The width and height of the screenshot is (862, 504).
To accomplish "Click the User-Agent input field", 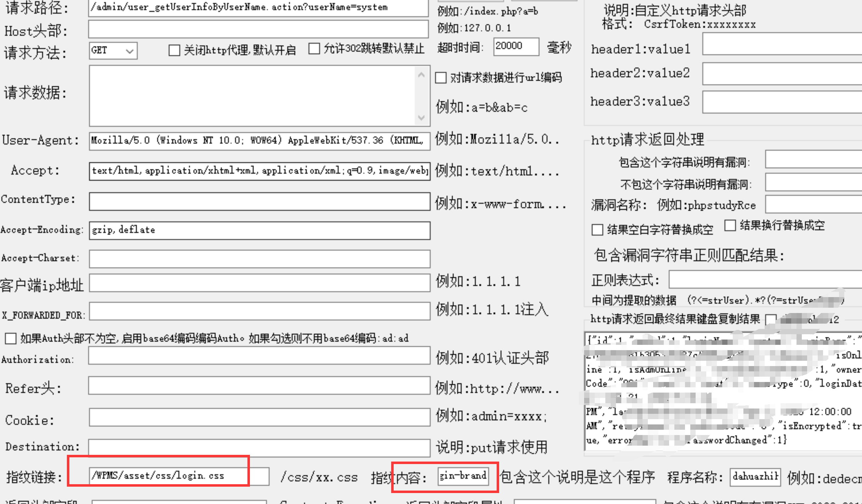I will 260,141.
